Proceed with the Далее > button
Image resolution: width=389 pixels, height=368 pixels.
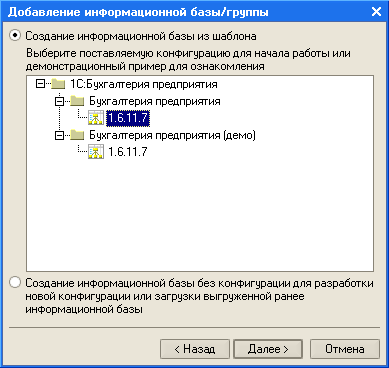[x=268, y=349]
